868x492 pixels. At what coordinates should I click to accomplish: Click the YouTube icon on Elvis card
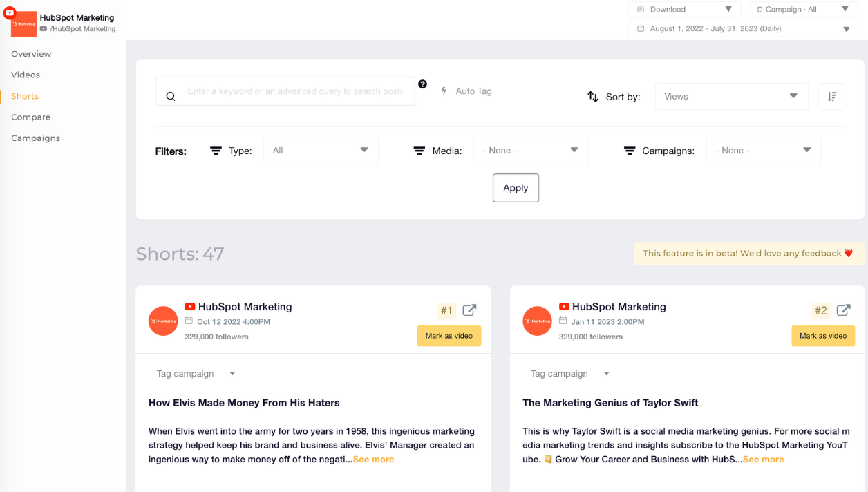[x=190, y=307]
